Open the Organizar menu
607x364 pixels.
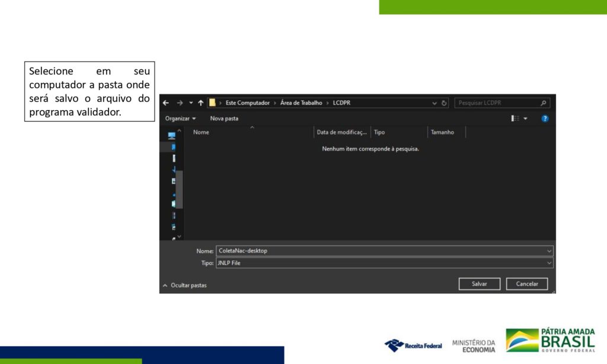pyautogui.click(x=180, y=119)
